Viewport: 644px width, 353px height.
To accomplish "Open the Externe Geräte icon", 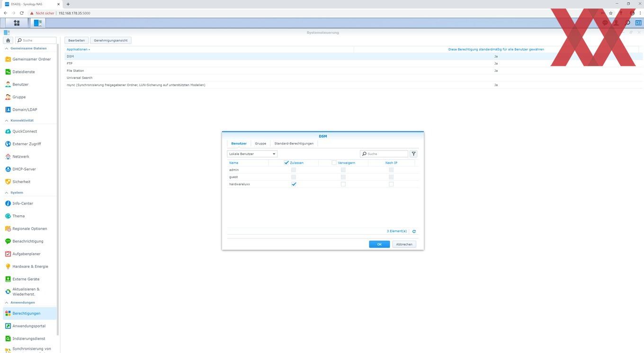I will coord(8,279).
